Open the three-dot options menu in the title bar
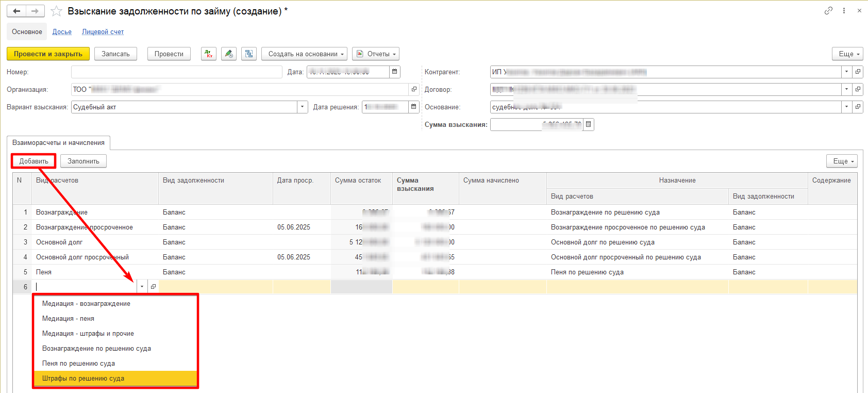The height and width of the screenshot is (393, 868). coord(844,11)
